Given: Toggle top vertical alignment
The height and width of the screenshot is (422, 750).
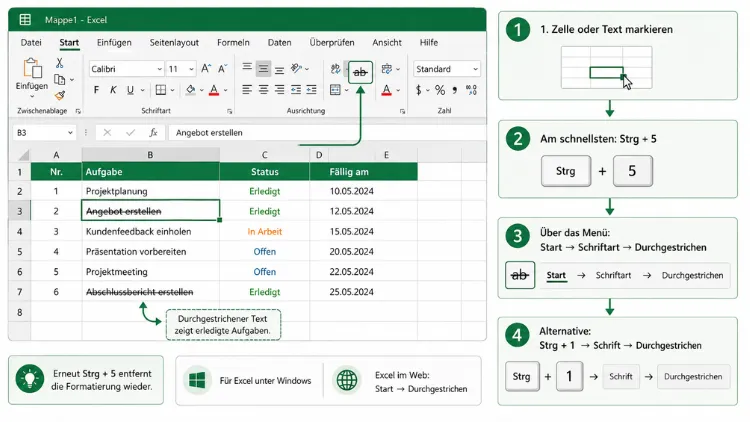Looking at the screenshot, I should coord(247,67).
